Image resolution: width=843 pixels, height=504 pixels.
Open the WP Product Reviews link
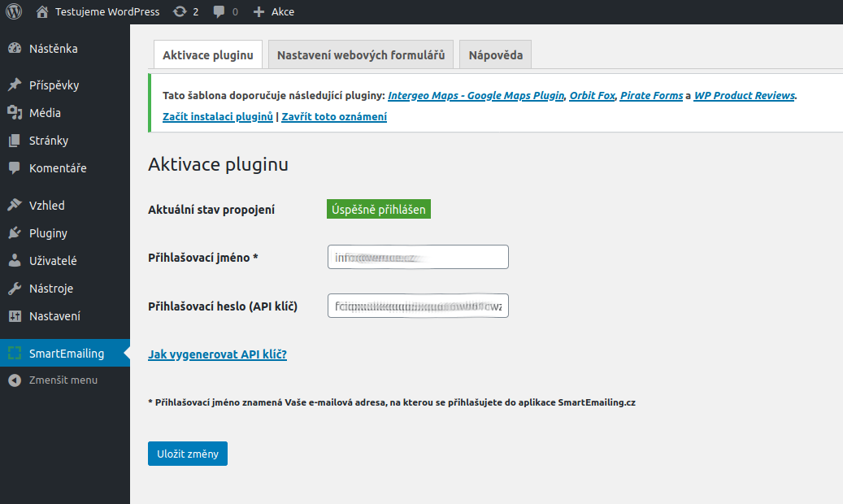pyautogui.click(x=744, y=96)
